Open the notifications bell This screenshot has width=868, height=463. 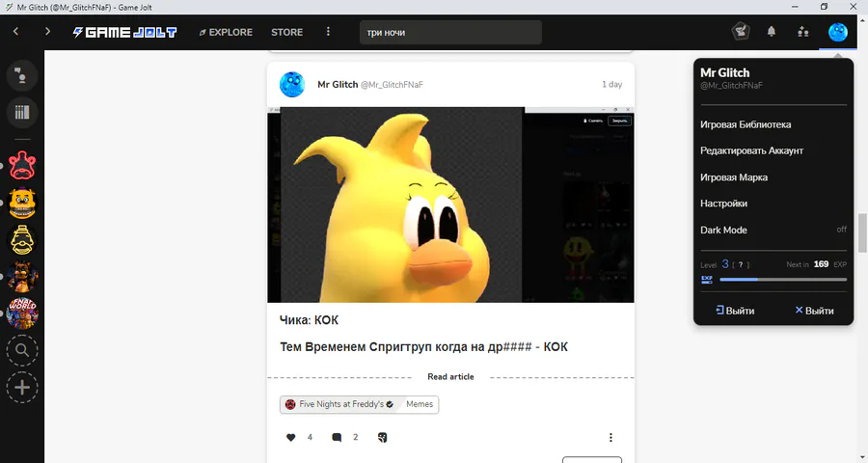coord(772,32)
